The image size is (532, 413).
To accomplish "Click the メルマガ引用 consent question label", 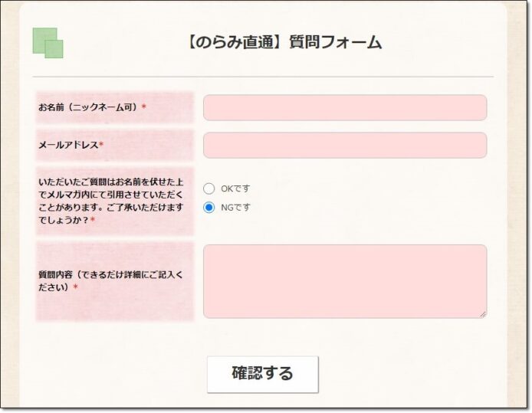I will click(111, 201).
